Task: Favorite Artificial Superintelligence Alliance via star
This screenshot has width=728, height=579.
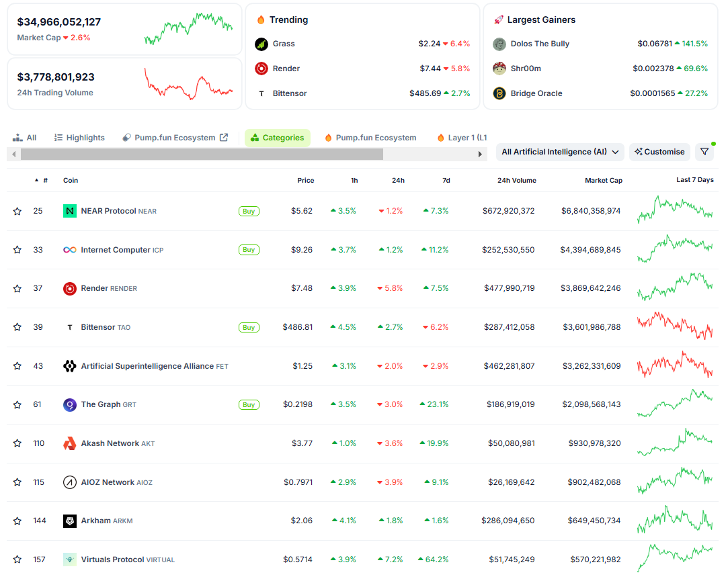Action: tap(17, 366)
